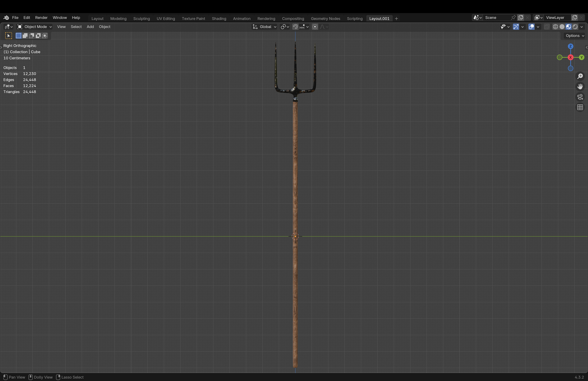Toggle proportional editing
The width and height of the screenshot is (588, 381).
pyautogui.click(x=315, y=27)
